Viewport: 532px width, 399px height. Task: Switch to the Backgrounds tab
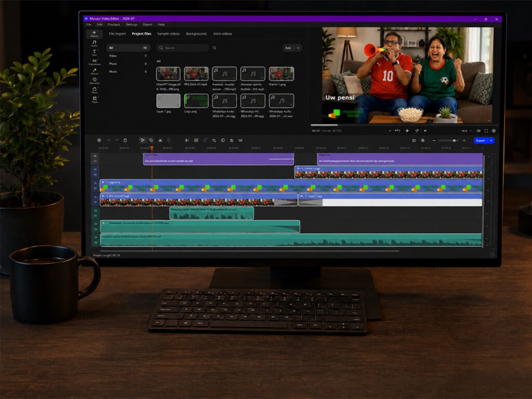[x=196, y=34]
